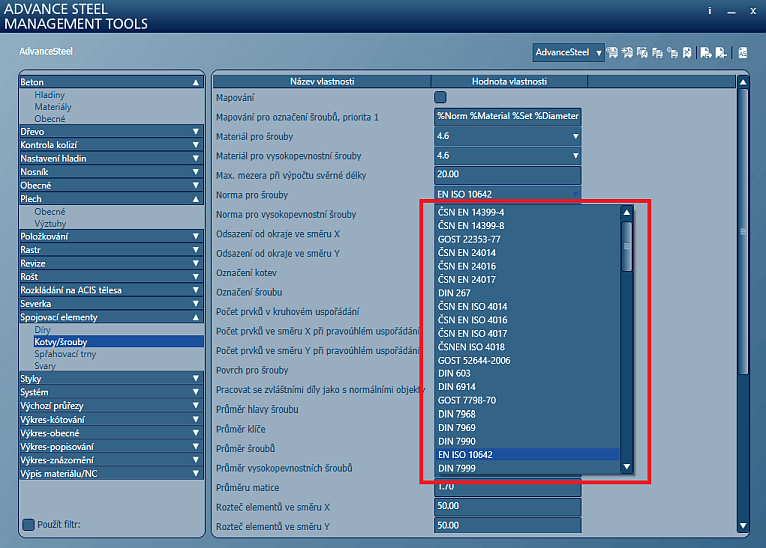Click the Hodnota vlastnosti column header

[x=509, y=82]
